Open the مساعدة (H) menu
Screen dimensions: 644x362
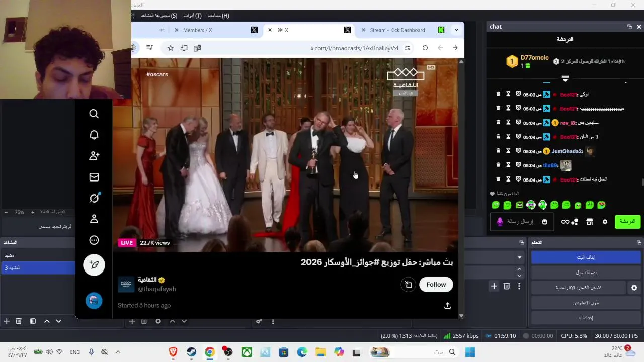click(218, 16)
